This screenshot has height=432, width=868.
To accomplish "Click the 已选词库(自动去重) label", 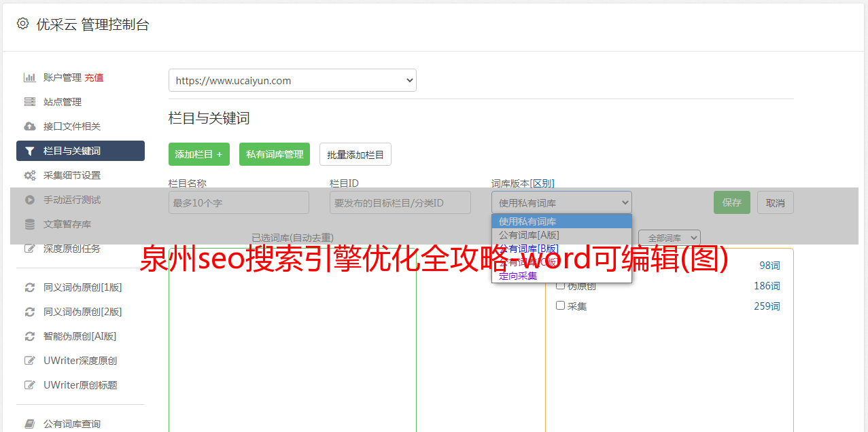I will pos(292,238).
